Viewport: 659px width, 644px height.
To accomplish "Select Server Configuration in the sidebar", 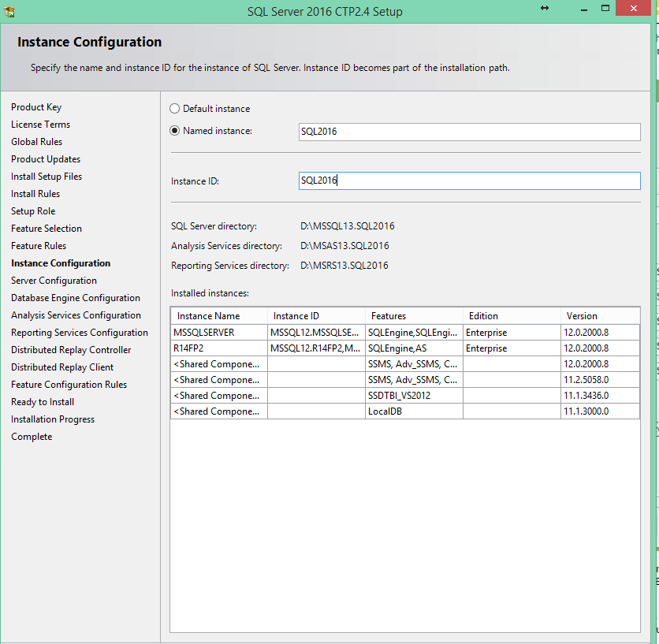I will click(x=54, y=281).
